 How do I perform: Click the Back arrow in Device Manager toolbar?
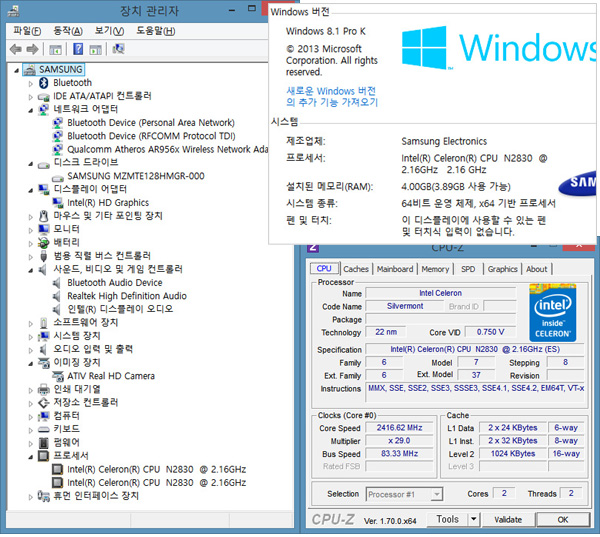(15, 49)
